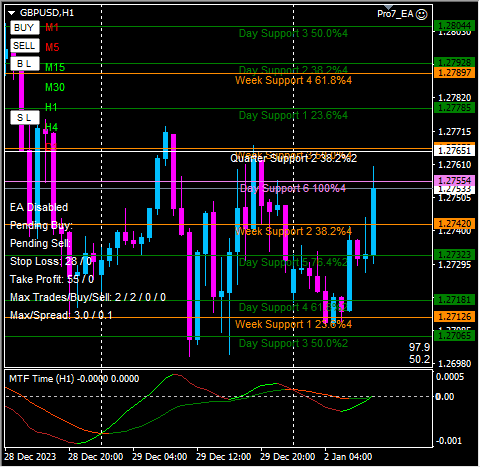The width and height of the screenshot is (480, 468).
Task: Open the GBPUSD,H1 dropdown triangle
Action: [12, 13]
